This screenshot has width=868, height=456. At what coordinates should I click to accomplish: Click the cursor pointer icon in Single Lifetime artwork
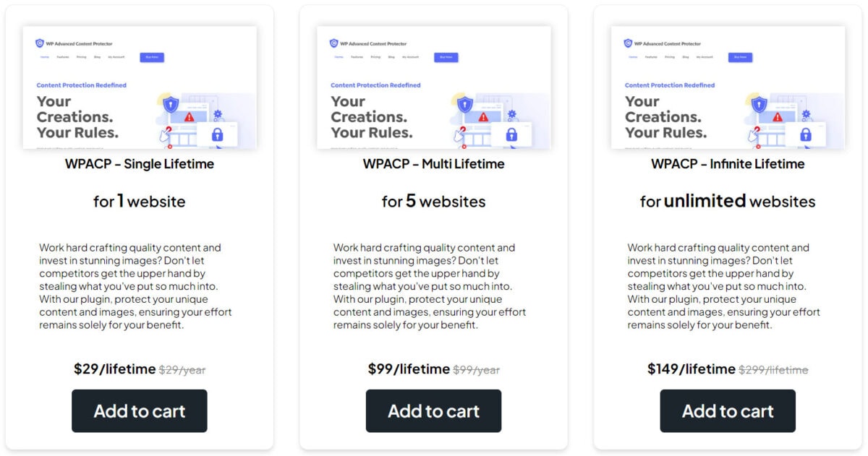coord(164,135)
